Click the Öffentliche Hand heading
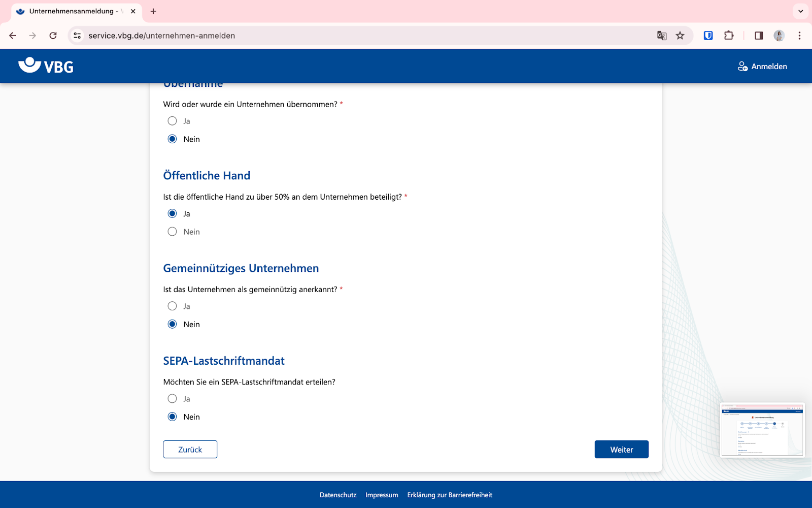Viewport: 812px width, 508px height. tap(207, 176)
